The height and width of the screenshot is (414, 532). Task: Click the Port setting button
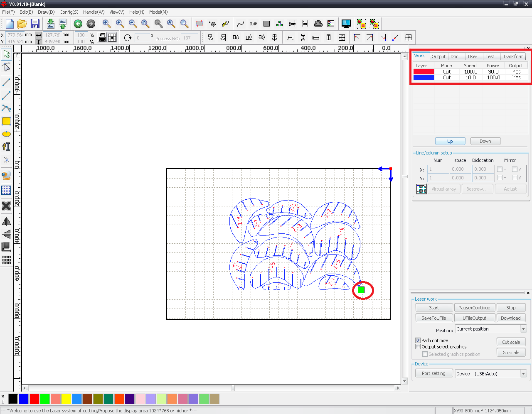pos(433,373)
